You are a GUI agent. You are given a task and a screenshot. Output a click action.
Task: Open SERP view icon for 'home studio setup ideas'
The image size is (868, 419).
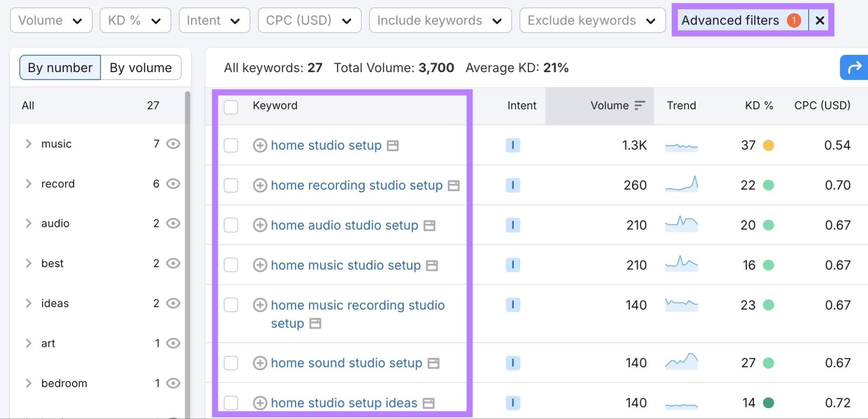[x=429, y=403]
